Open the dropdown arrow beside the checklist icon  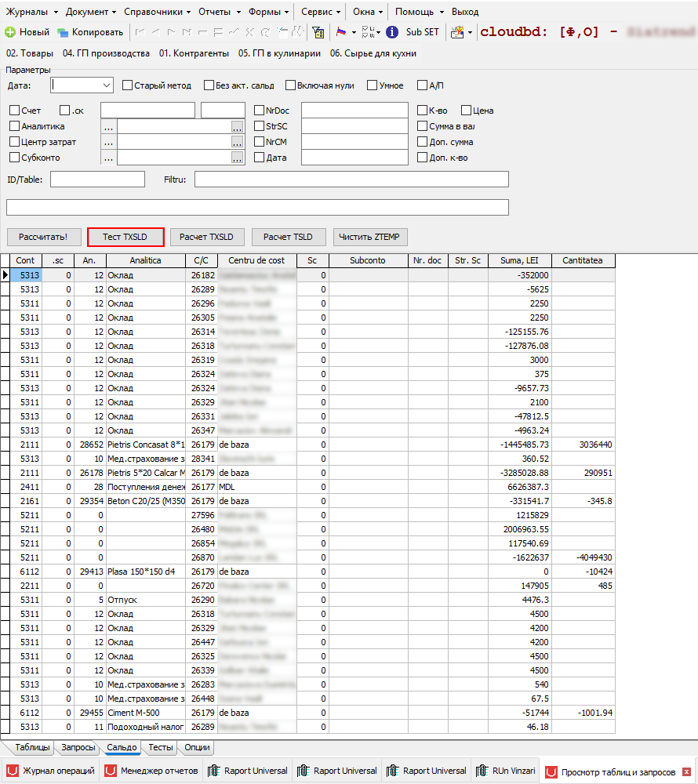coord(379,32)
